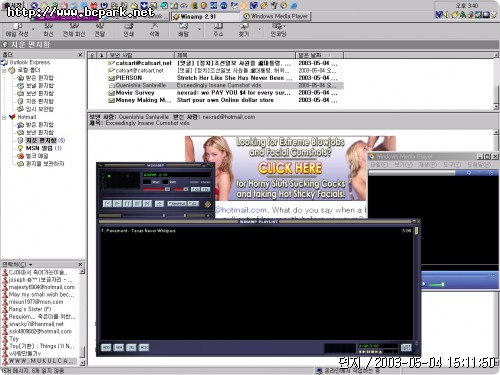500x375 pixels.
Task: Open 편지를 보관하자 folder under Hotmail
Action: (x=41, y=164)
